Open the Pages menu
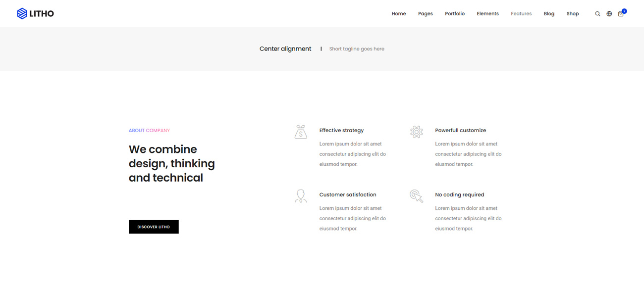The image size is (644, 287). point(426,14)
